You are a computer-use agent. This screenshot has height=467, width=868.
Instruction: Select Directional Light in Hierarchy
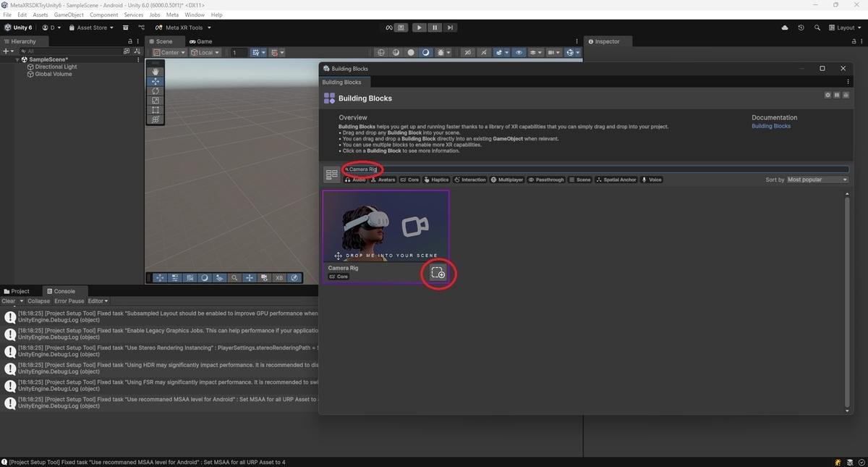click(56, 67)
